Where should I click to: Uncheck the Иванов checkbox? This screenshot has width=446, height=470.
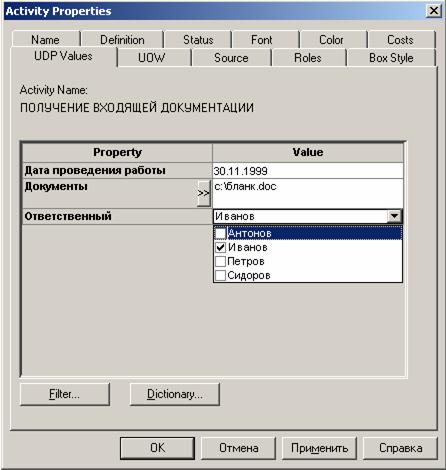coord(221,247)
